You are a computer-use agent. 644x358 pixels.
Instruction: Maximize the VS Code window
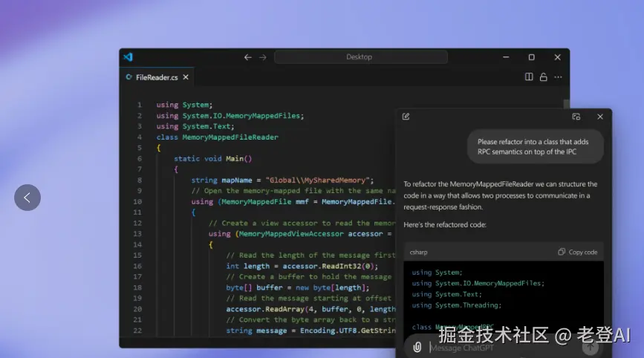click(x=531, y=57)
